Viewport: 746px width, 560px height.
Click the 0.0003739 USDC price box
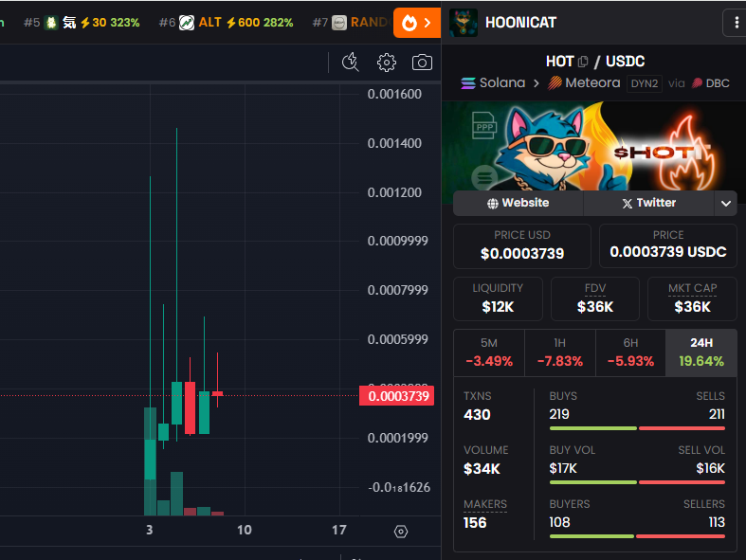pos(668,246)
